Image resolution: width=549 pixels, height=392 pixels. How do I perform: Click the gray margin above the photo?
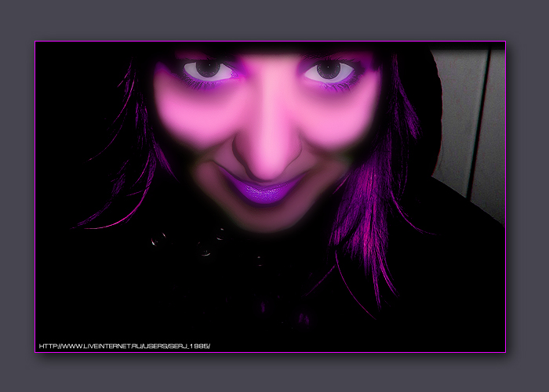coord(274,20)
